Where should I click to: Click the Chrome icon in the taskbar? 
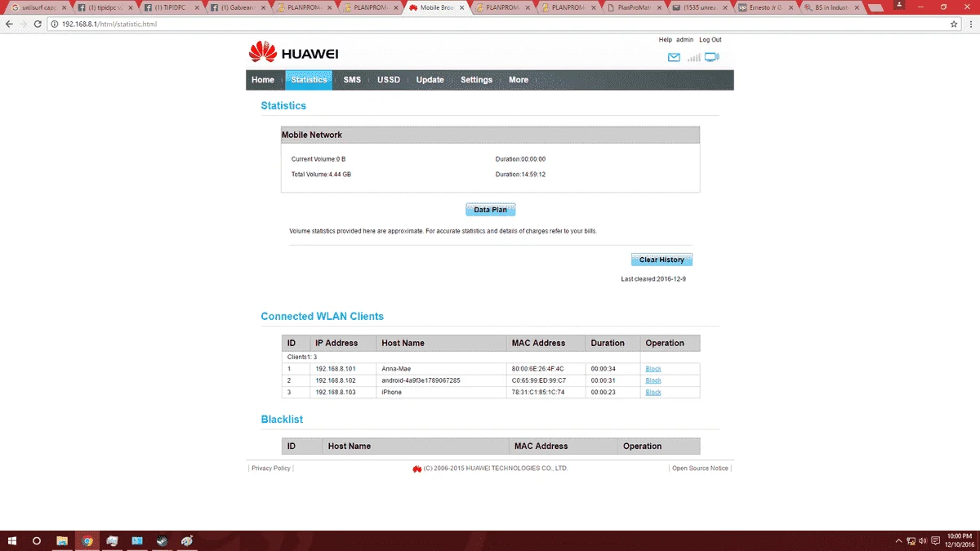87,540
